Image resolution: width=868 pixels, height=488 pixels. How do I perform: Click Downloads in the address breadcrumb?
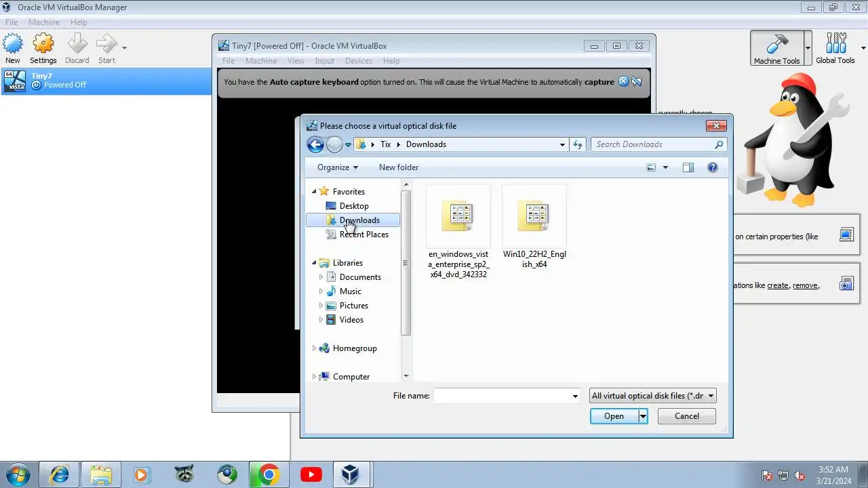426,144
